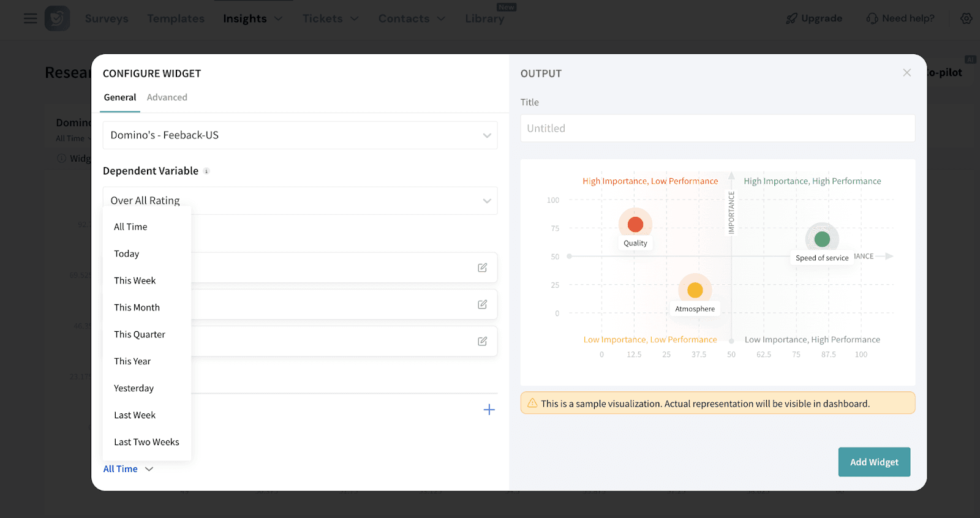Click the red Quality data point

click(635, 225)
